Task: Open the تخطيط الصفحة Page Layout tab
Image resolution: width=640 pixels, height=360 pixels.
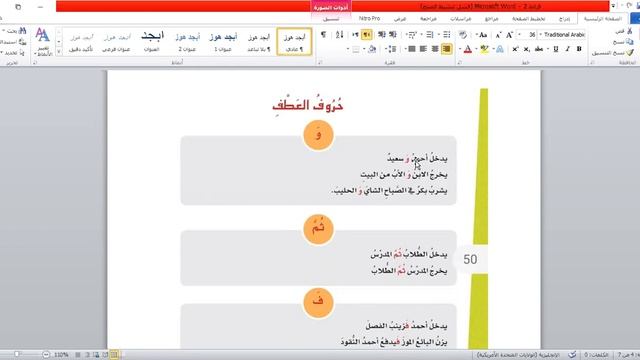Action: tap(529, 19)
